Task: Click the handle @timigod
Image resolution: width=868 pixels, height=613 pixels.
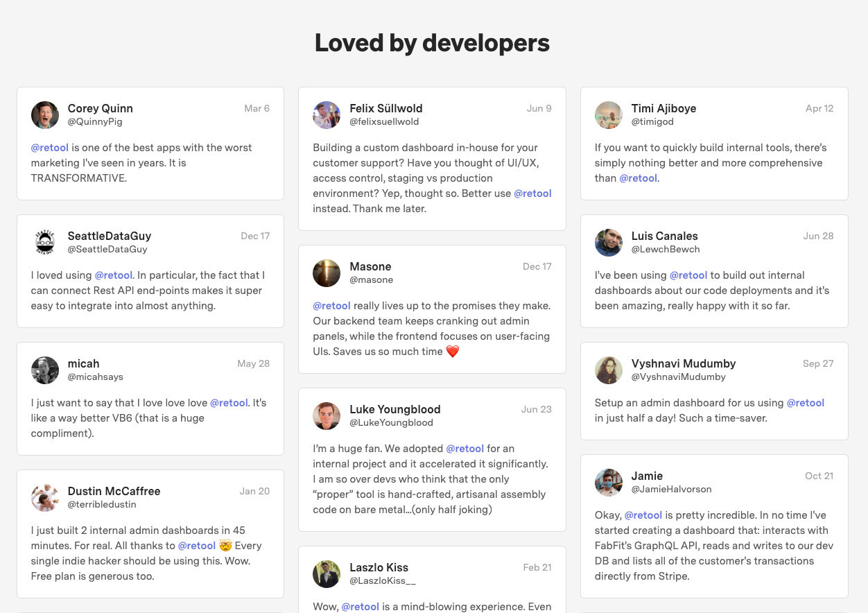Action: [652, 122]
